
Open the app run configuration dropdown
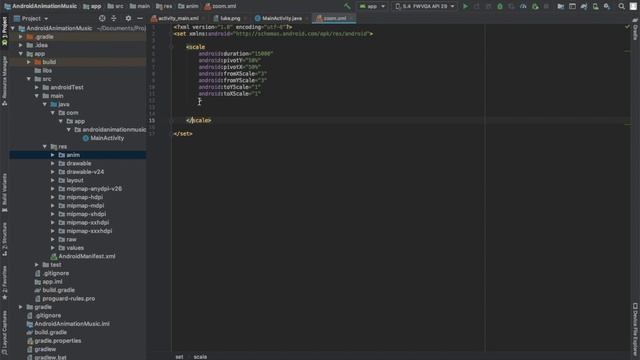371,6
